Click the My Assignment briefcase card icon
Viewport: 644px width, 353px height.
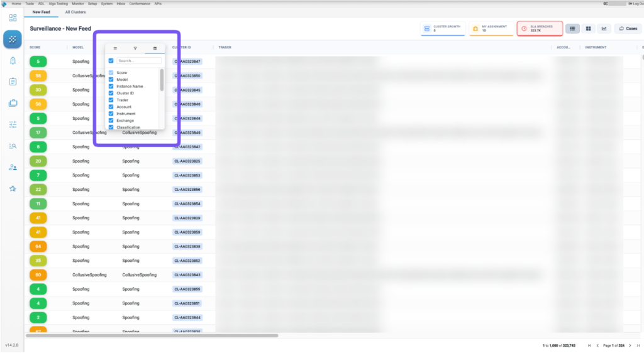pos(475,29)
